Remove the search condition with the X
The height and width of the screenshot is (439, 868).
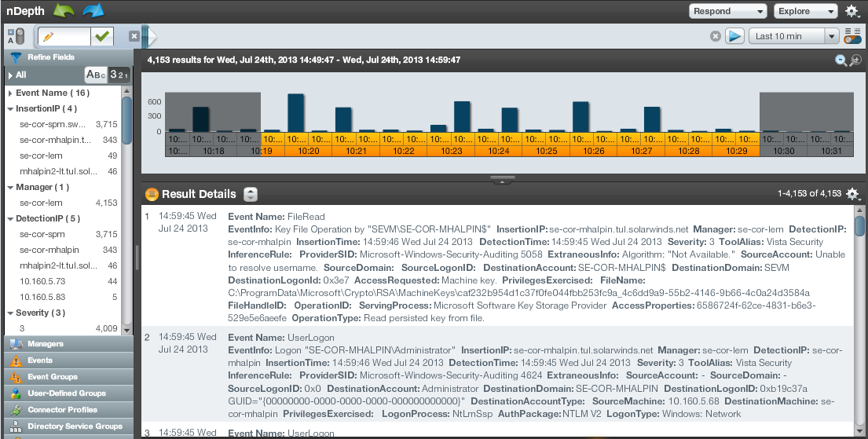(x=134, y=36)
